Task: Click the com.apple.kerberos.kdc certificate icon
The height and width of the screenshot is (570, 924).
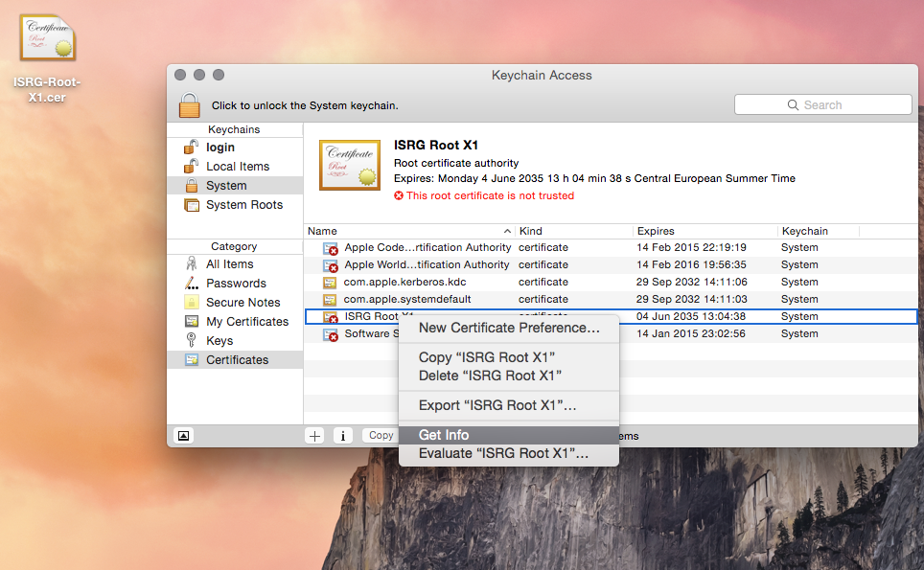Action: (330, 283)
